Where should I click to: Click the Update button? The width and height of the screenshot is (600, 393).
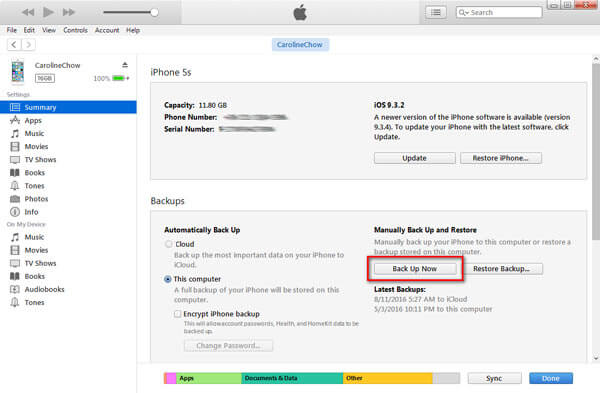414,158
